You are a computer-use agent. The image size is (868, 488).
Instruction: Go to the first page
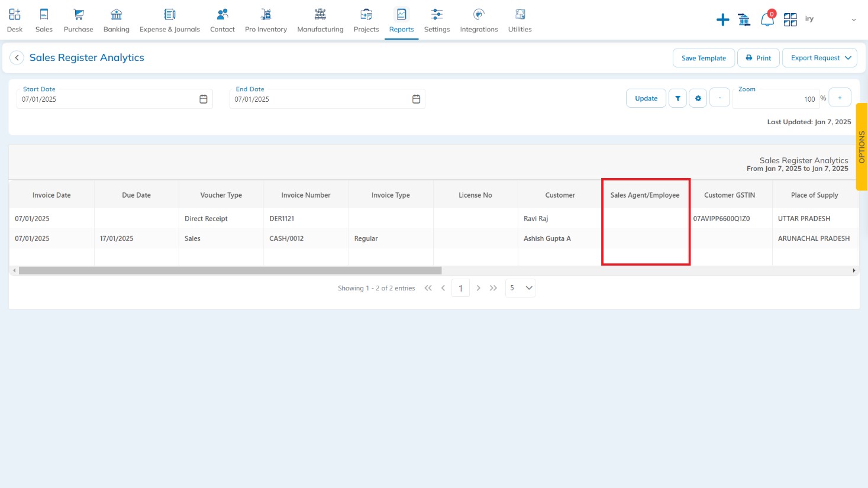coord(428,288)
